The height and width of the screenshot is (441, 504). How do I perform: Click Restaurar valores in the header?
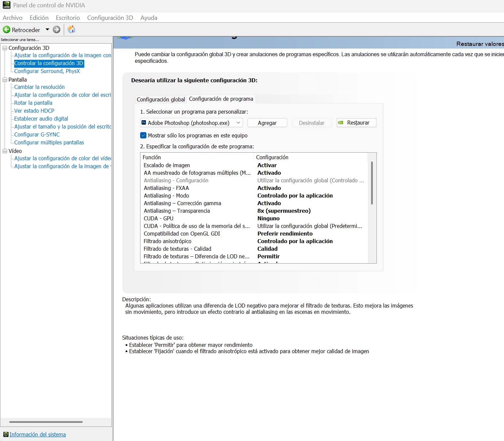[x=480, y=44]
